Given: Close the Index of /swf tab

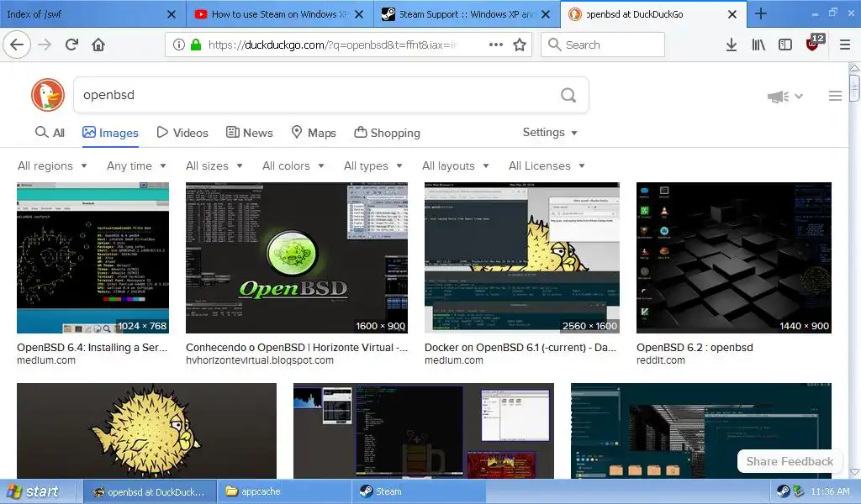Looking at the screenshot, I should coord(172,14).
